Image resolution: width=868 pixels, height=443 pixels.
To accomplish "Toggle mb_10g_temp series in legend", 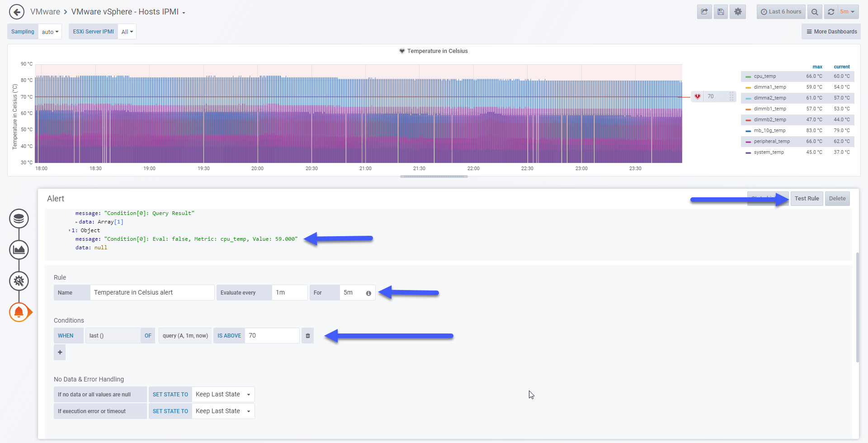I will (x=769, y=131).
